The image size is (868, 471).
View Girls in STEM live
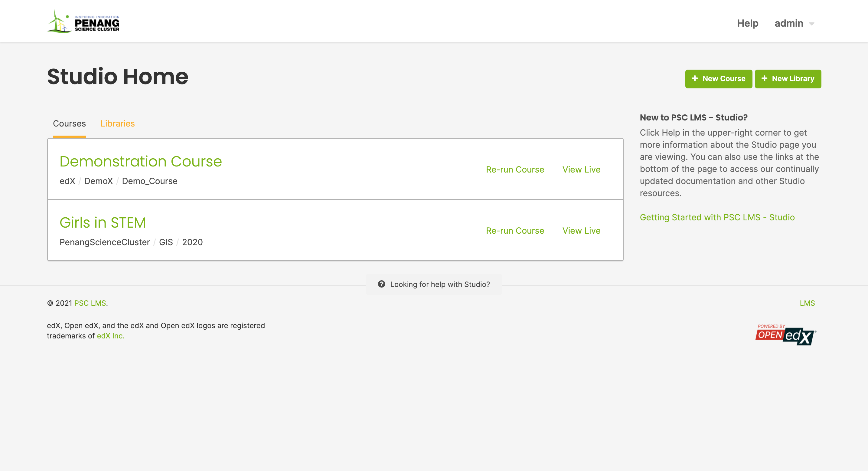pyautogui.click(x=581, y=231)
